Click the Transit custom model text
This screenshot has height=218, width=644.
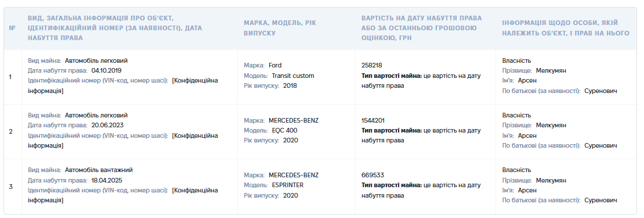click(x=293, y=76)
